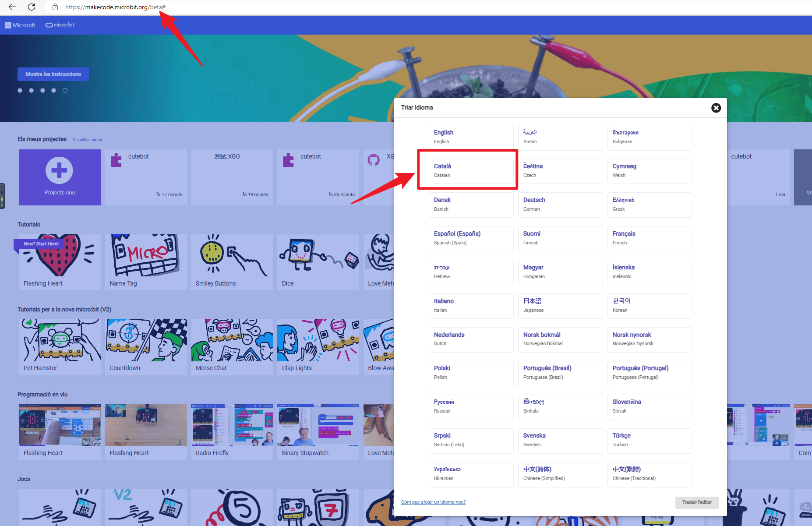Click the Mostra les instruccions button
Image resolution: width=812 pixels, height=526 pixels.
click(53, 74)
